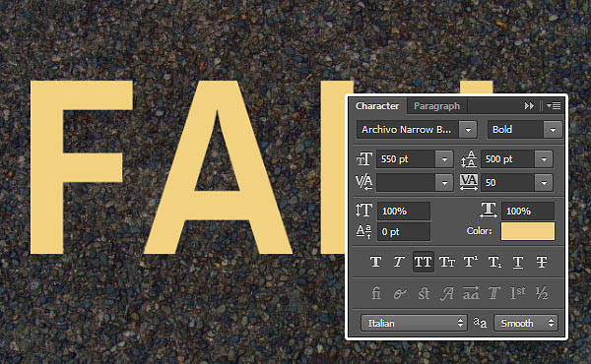The image size is (591, 364).
Task: Open the font family dropdown arrow
Action: [468, 130]
